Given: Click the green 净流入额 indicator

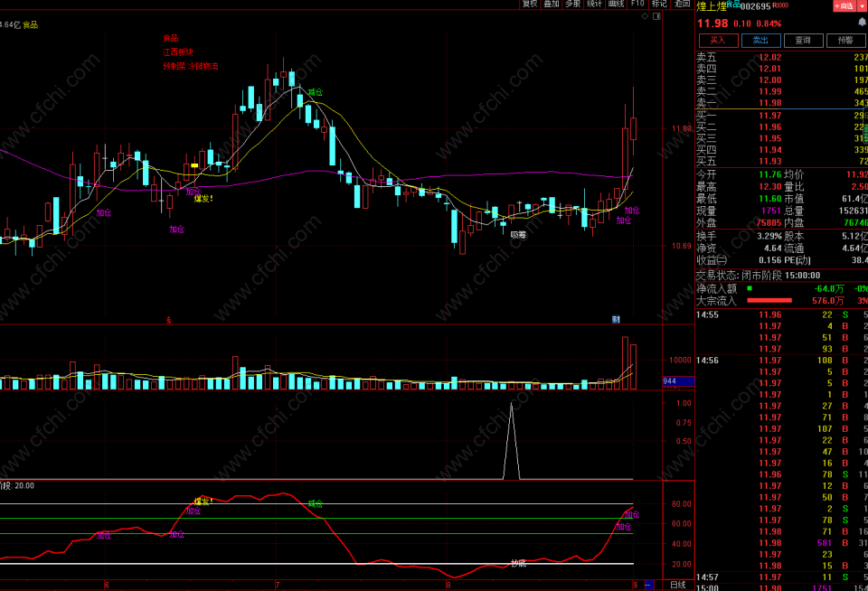Looking at the screenshot, I should [x=750, y=288].
